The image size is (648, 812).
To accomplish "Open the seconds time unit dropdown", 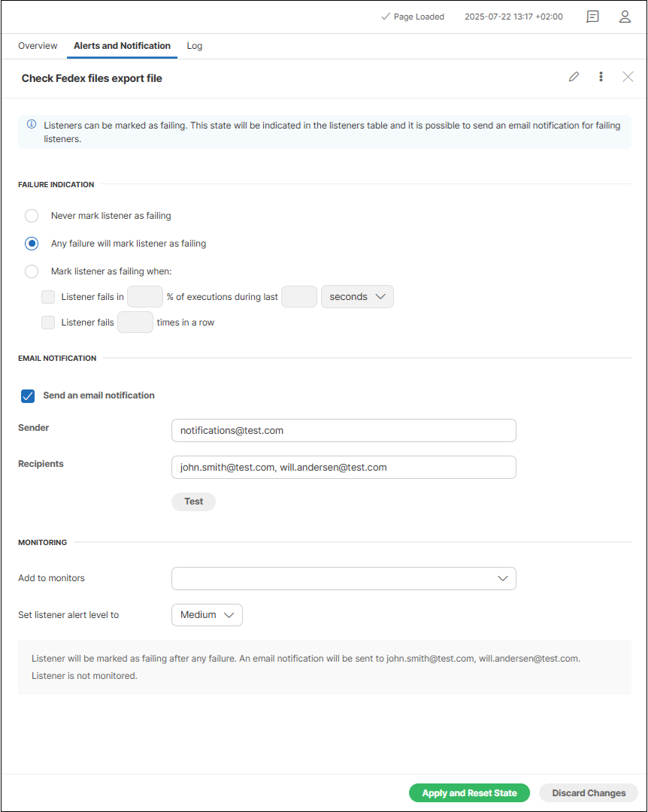I will point(357,297).
